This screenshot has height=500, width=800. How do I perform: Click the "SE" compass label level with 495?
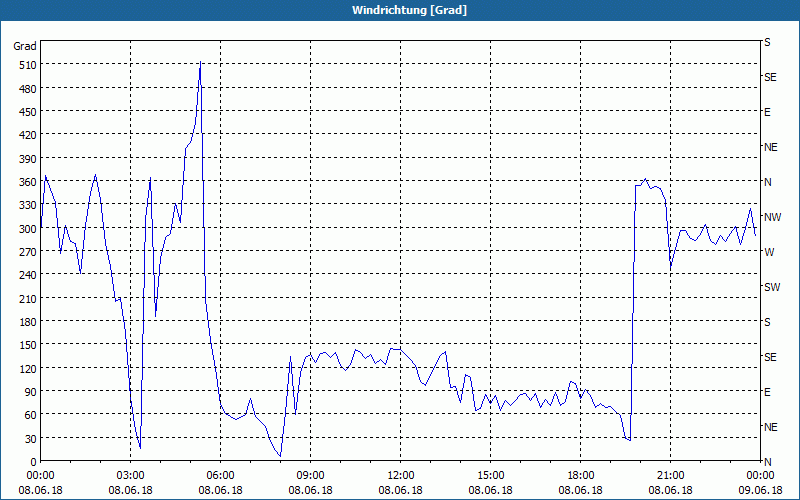[x=770, y=77]
